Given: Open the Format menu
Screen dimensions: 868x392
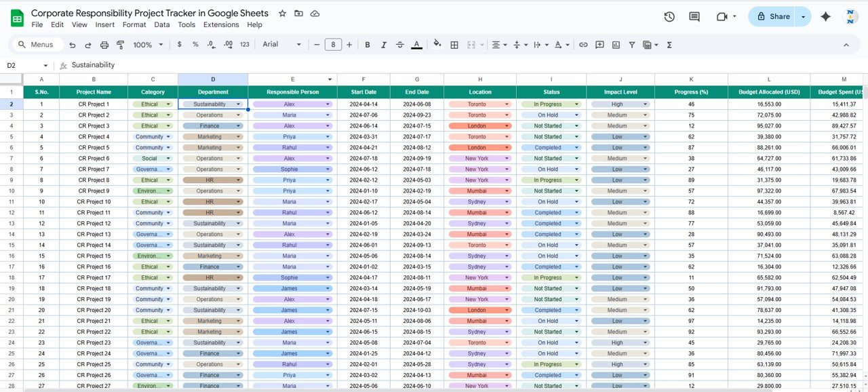Looking at the screenshot, I should 134,24.
